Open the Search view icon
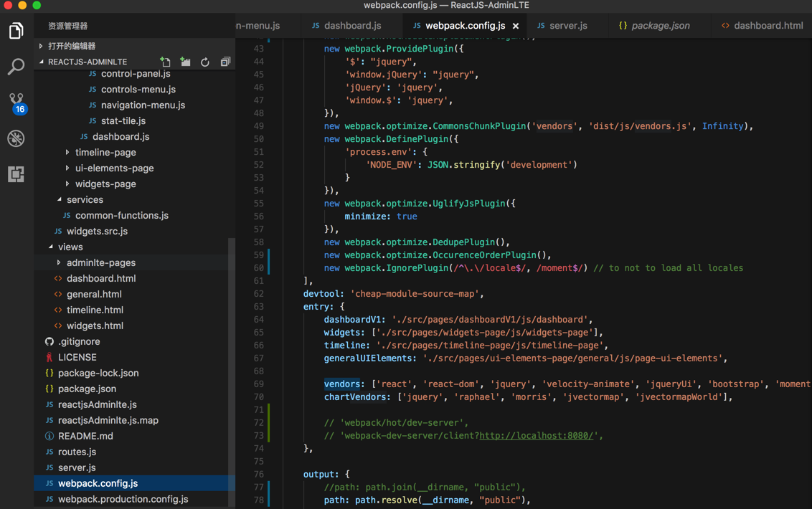 click(16, 67)
